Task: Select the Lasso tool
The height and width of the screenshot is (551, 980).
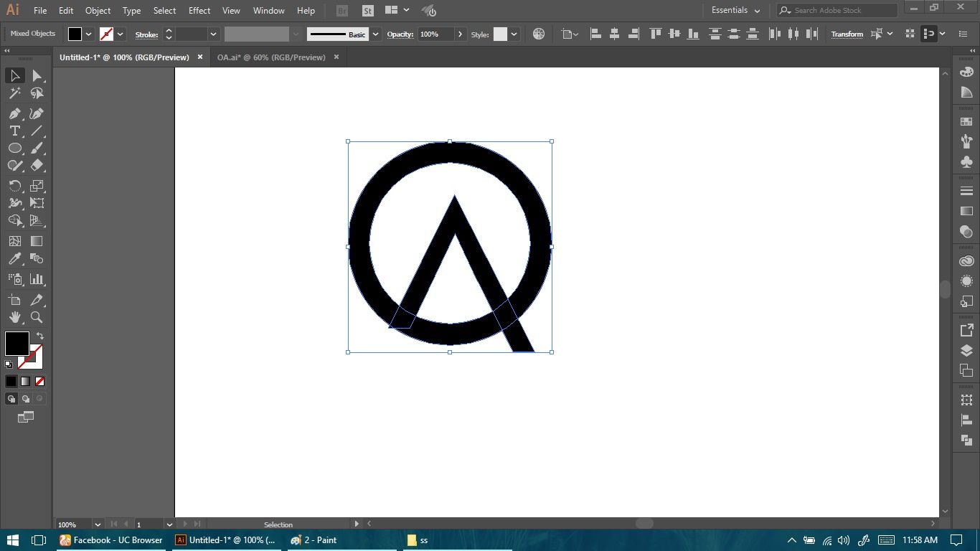Action: [37, 93]
